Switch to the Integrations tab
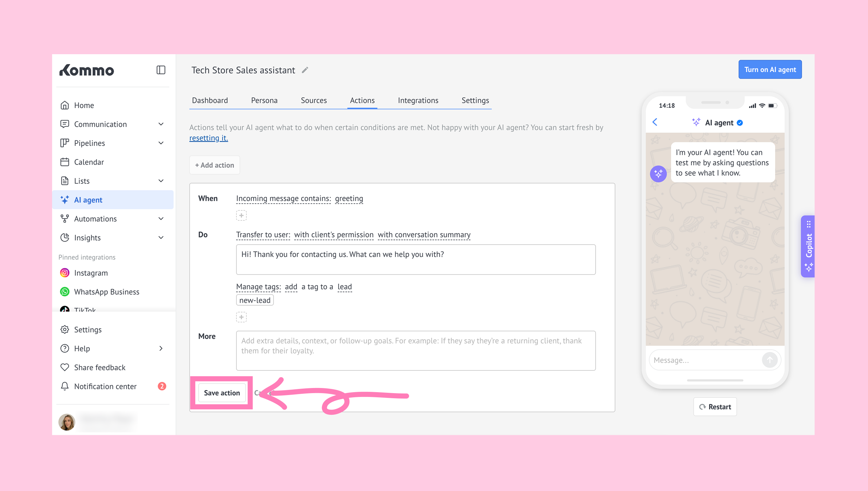This screenshot has height=491, width=868. click(x=418, y=100)
